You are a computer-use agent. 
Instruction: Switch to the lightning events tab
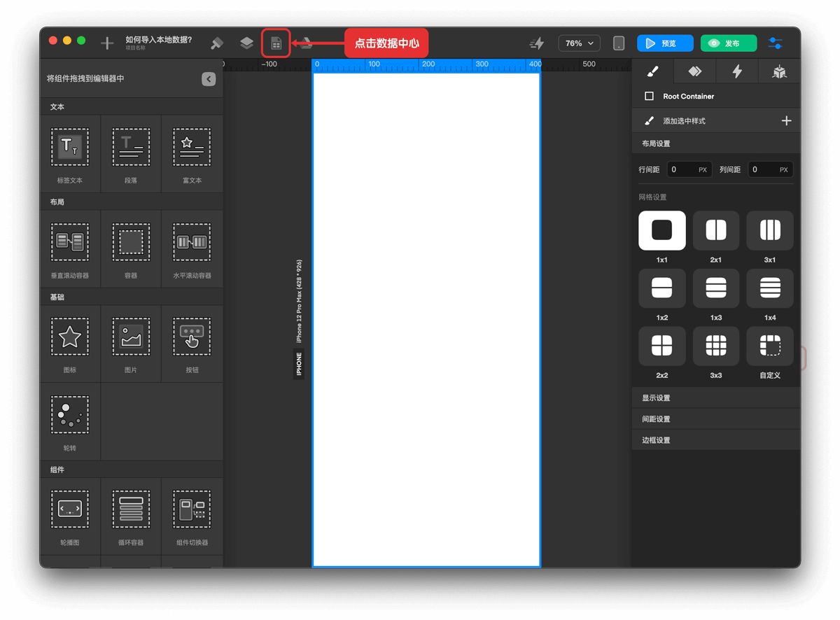pos(737,71)
